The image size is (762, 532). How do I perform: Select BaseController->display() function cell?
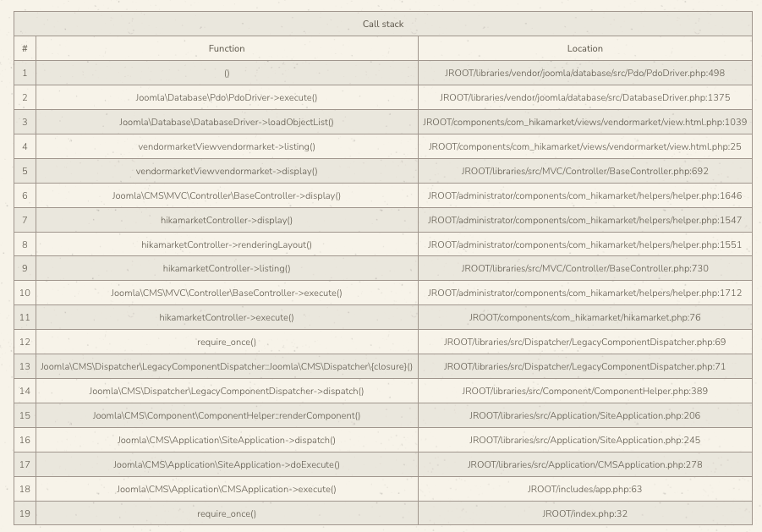point(227,195)
